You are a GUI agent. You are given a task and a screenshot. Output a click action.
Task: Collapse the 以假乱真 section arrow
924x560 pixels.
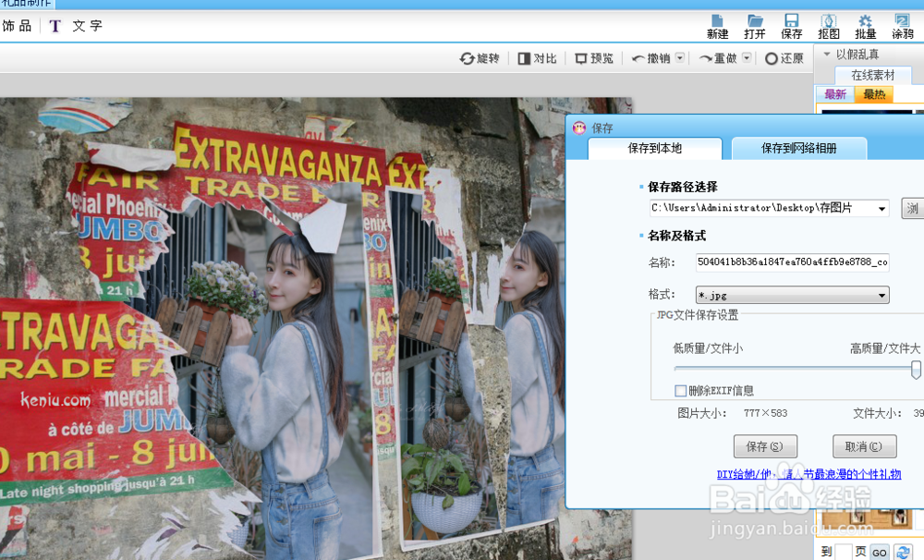coord(827,55)
